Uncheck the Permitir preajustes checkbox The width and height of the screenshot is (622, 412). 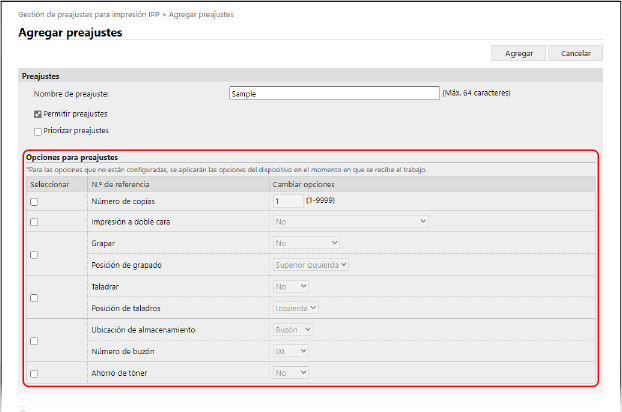click(x=38, y=114)
